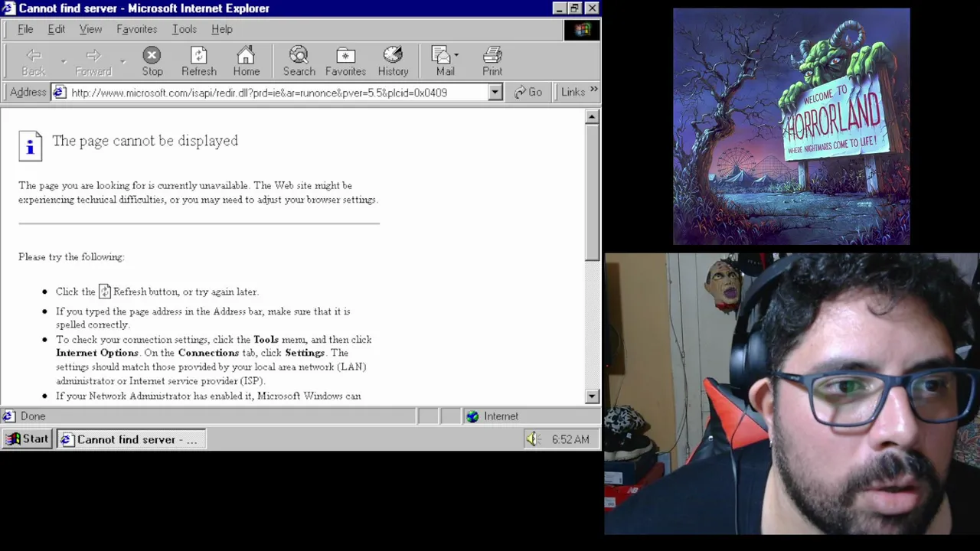Image resolution: width=980 pixels, height=551 pixels.
Task: Open the File menu
Action: (x=25, y=29)
